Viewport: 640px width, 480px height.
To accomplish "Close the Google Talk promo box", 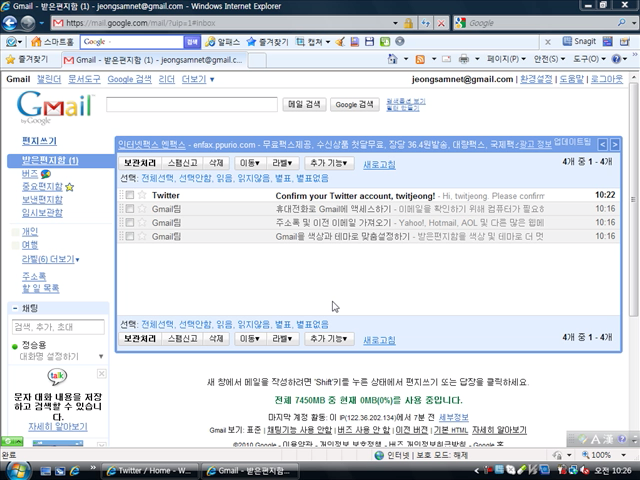I will pyautogui.click(x=102, y=373).
